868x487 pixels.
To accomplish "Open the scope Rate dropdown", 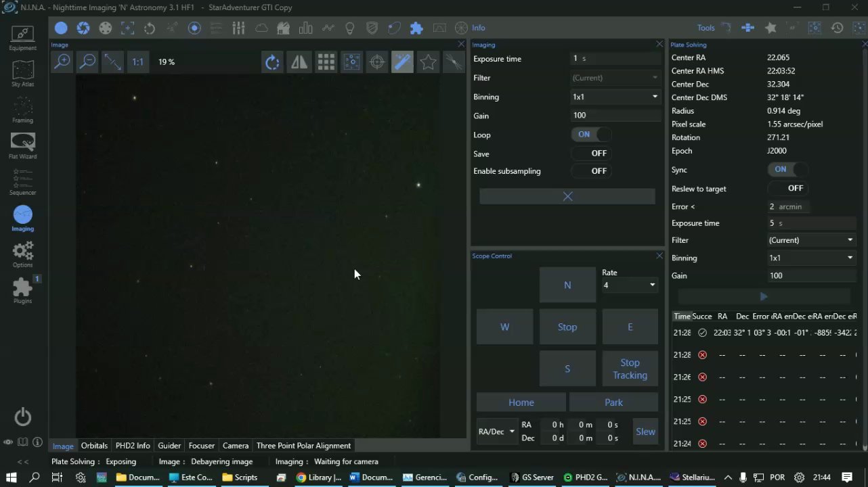I will 630,285.
